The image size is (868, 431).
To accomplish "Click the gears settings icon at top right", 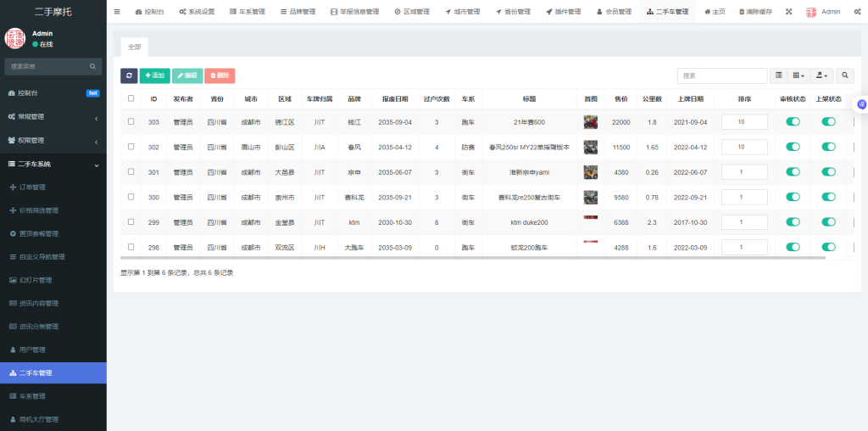I will pyautogui.click(x=858, y=12).
